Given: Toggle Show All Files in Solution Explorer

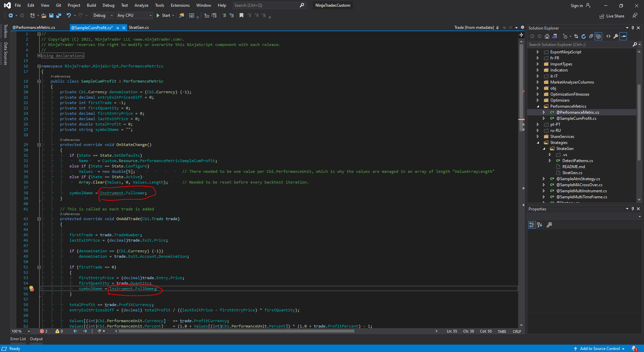Looking at the screenshot, I should coord(598,36).
